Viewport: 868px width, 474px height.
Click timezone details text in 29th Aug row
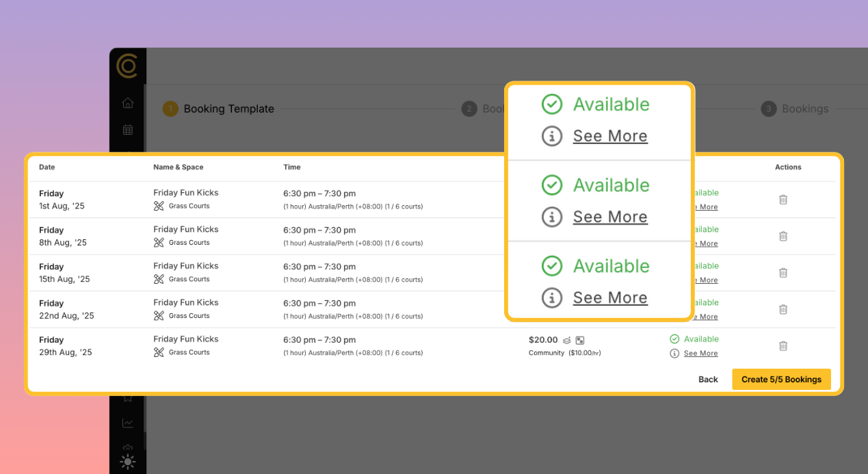pos(353,353)
